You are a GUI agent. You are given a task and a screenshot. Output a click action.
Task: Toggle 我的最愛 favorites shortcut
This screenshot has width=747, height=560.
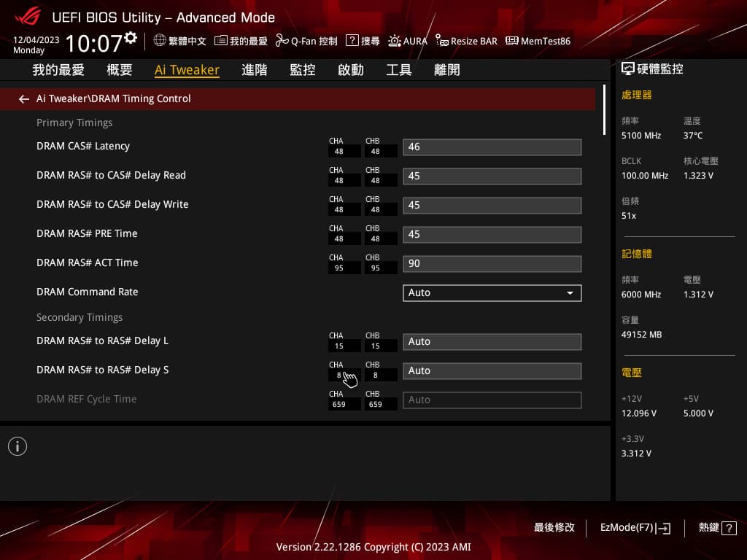click(x=241, y=41)
